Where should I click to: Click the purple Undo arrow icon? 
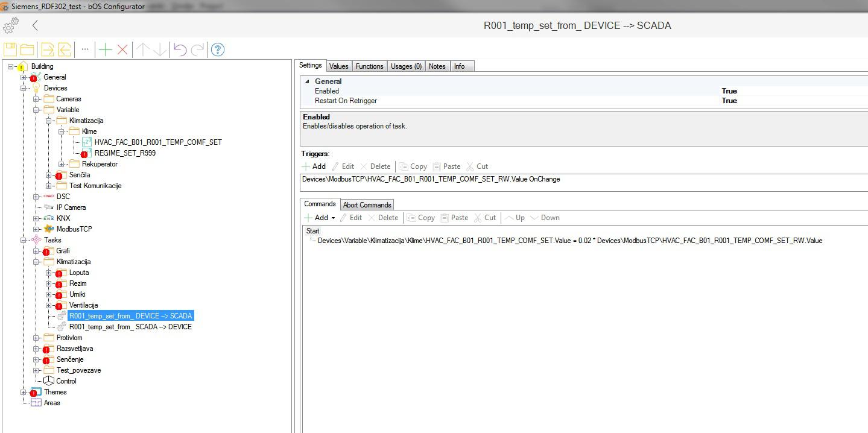pos(180,49)
